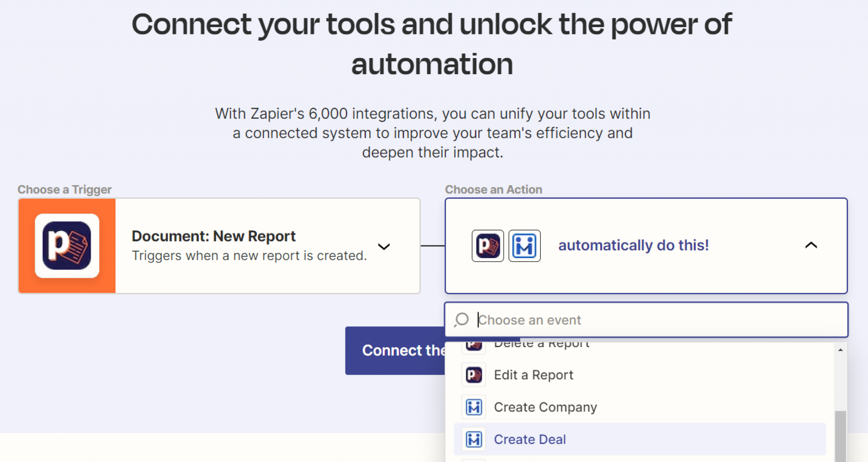
Task: Click the blue M app icon in Action box
Action: point(524,246)
